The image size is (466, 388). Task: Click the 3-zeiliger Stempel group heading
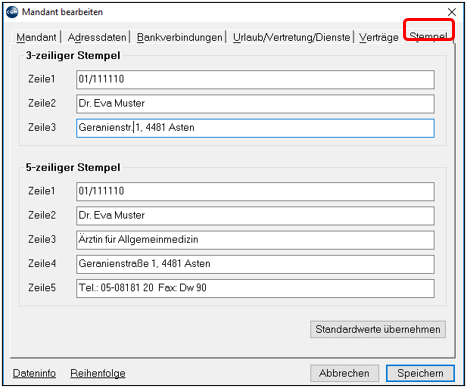(73, 55)
